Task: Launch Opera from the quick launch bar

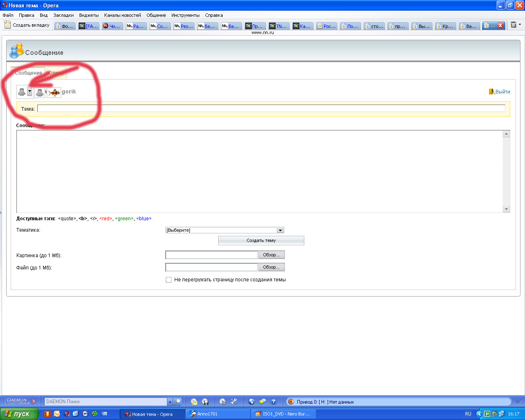Action: (x=66, y=414)
